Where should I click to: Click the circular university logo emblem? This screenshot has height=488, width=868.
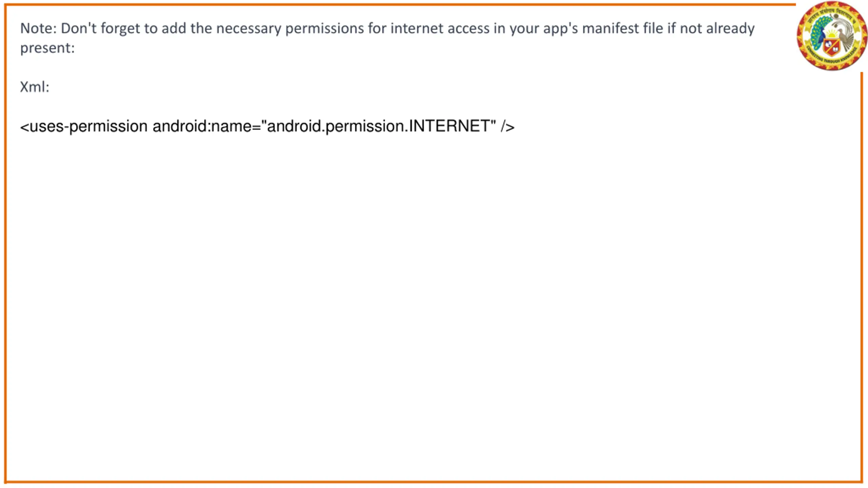[832, 36]
